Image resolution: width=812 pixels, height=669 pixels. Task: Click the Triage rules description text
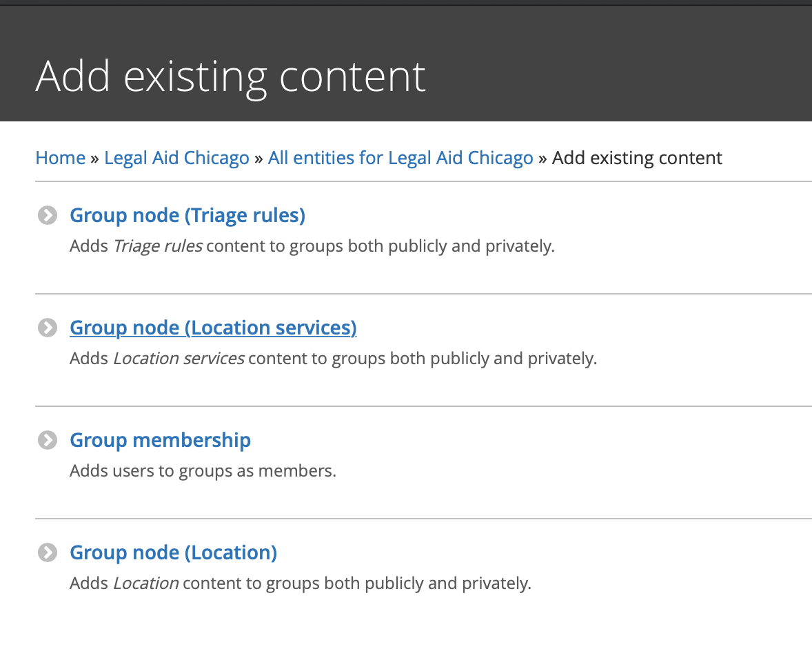click(x=312, y=246)
